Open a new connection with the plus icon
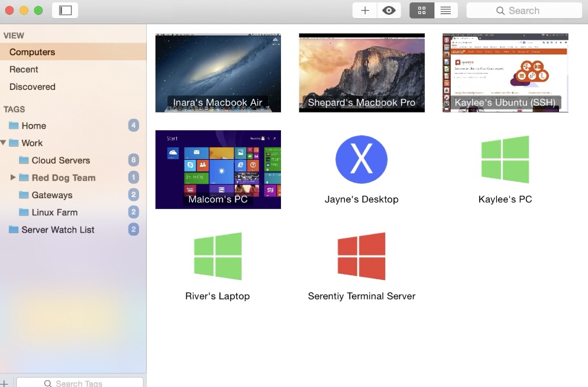This screenshot has height=387, width=588. tap(364, 10)
